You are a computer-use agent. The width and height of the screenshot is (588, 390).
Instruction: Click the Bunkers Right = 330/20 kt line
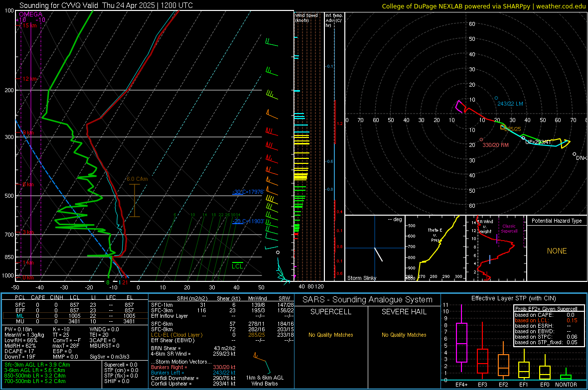click(193, 367)
